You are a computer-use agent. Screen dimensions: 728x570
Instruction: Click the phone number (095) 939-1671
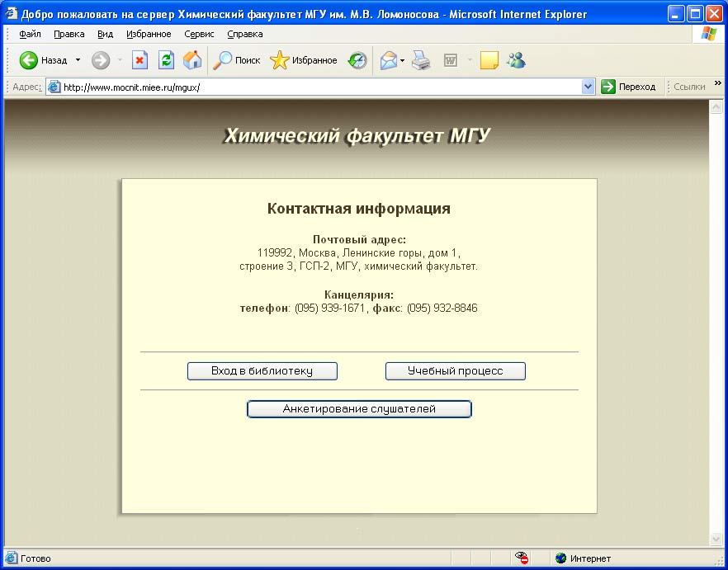(329, 309)
